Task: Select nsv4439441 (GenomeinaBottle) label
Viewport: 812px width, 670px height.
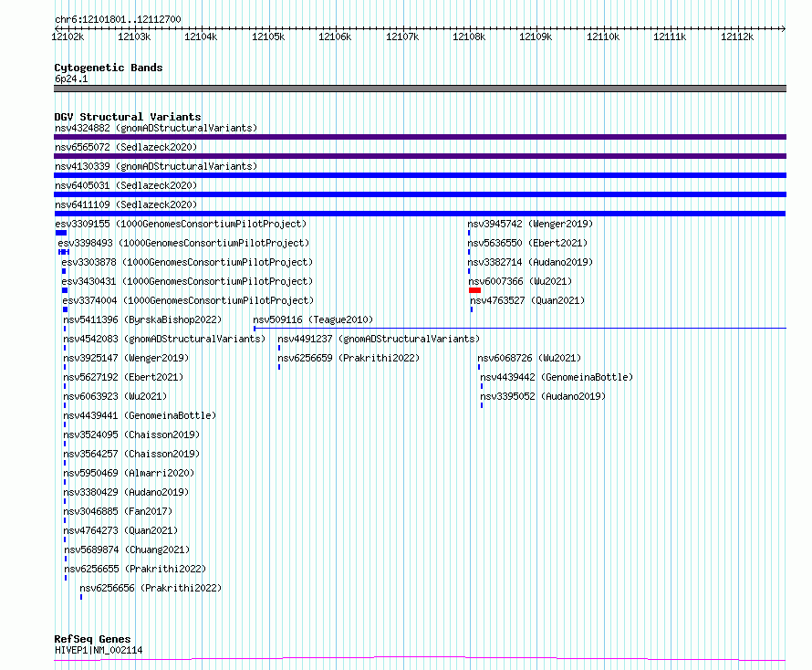Action: pyautogui.click(x=140, y=415)
